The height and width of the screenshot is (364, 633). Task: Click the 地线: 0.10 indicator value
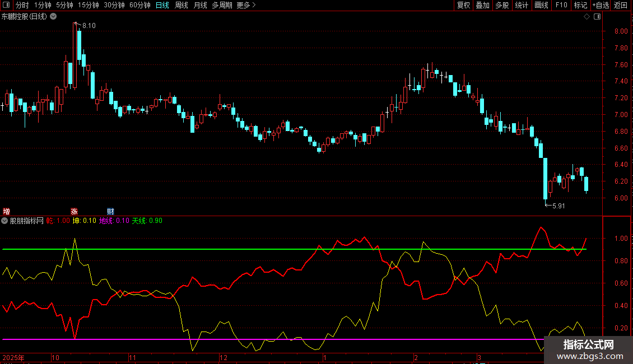tap(114, 221)
